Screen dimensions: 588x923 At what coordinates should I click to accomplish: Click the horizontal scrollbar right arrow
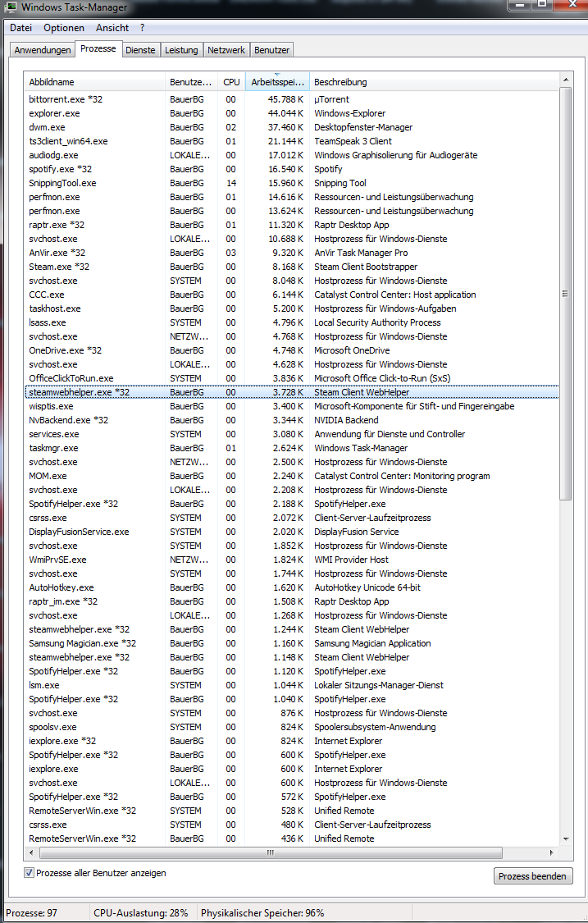(x=552, y=852)
